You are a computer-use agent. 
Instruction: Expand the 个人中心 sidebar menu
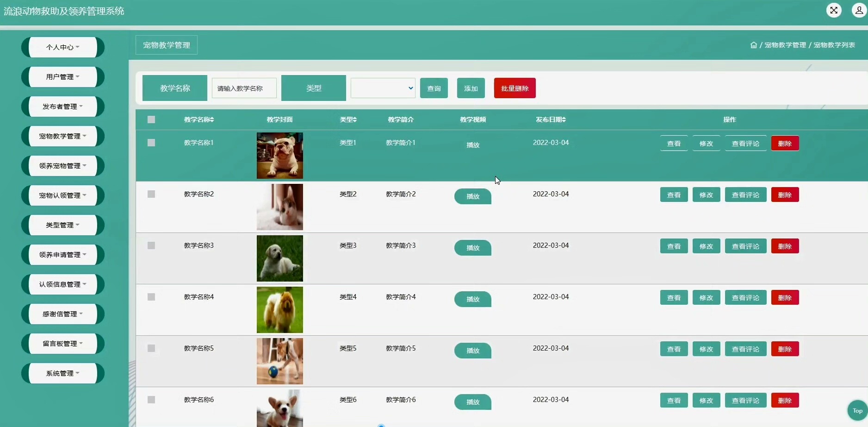[62, 47]
